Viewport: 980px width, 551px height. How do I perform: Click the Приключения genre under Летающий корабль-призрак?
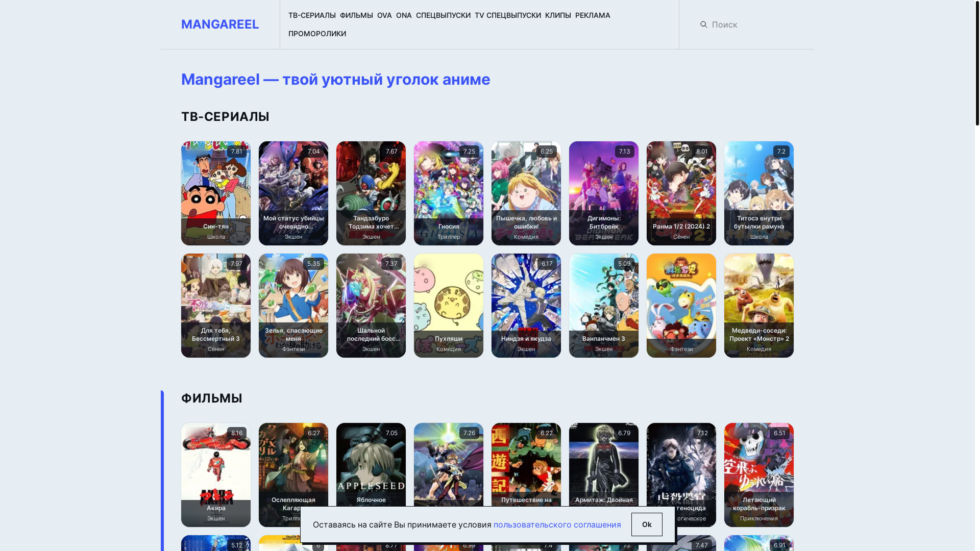tap(759, 518)
